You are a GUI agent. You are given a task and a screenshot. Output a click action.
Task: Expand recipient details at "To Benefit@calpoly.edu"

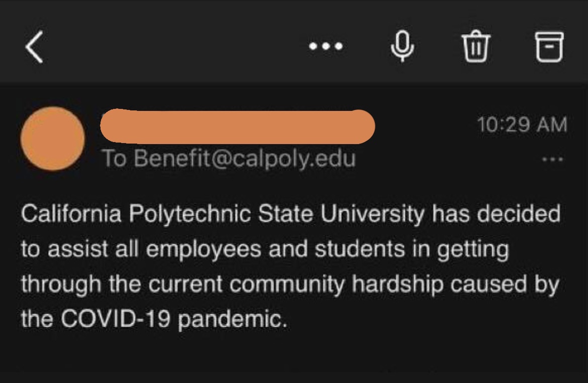(229, 159)
